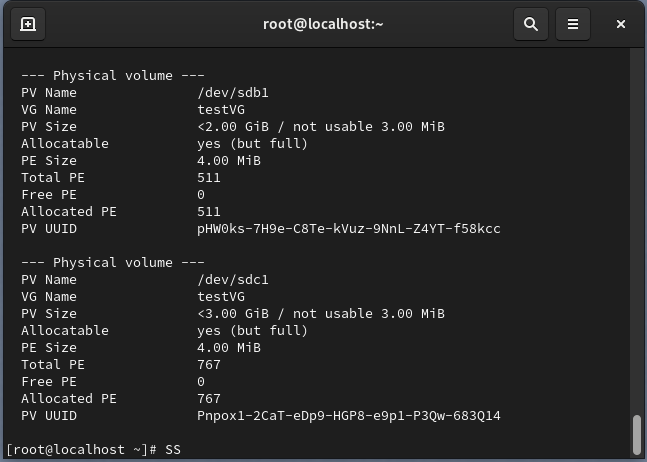647x462 pixels.
Task: Click the vertical scrollbar thumb
Action: click(637, 435)
